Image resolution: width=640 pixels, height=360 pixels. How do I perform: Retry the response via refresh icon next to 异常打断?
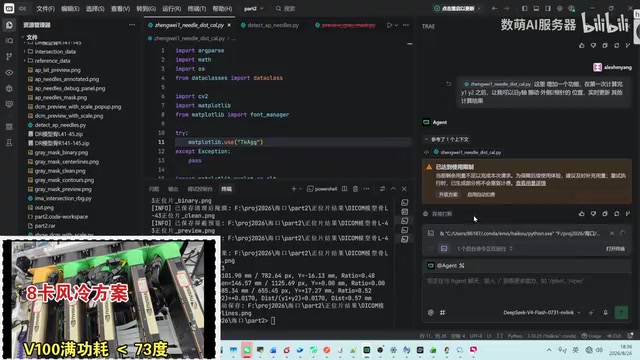coord(616,213)
